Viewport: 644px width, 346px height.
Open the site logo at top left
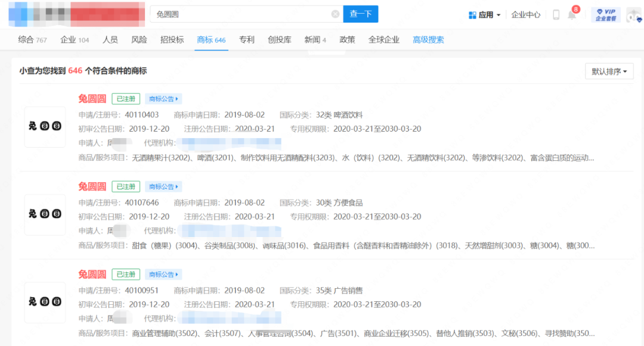76,14
